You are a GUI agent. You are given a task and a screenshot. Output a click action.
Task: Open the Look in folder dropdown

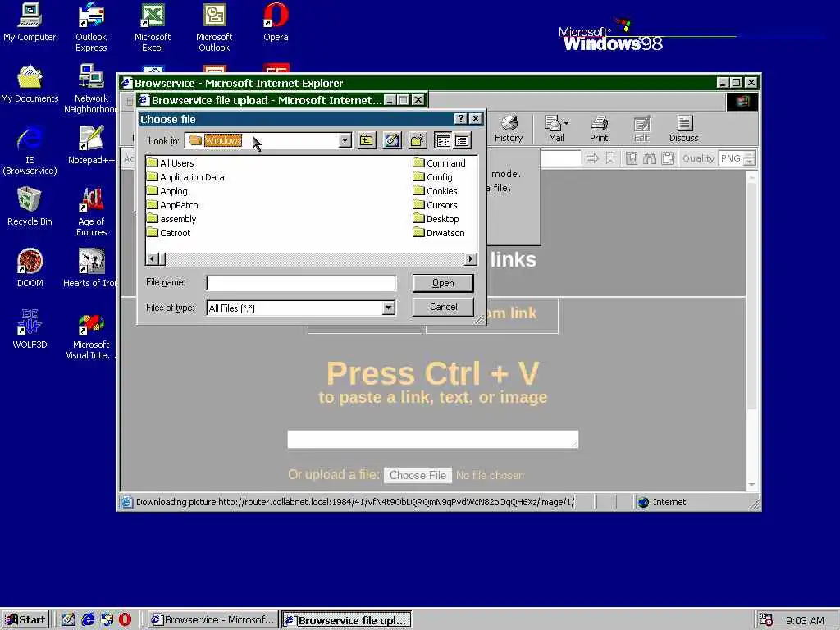(x=345, y=140)
